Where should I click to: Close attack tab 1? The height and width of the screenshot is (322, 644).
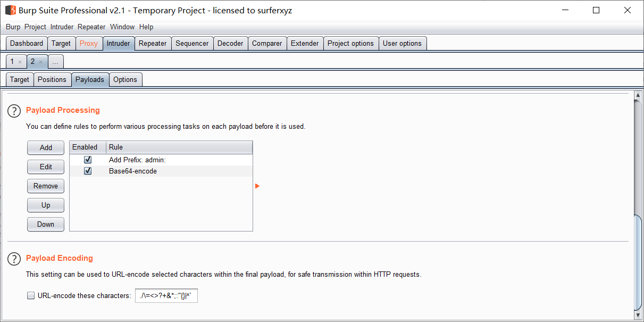[20, 62]
